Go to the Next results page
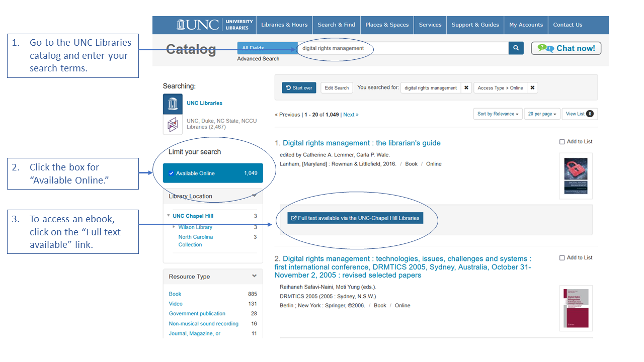644x362 pixels. point(351,115)
